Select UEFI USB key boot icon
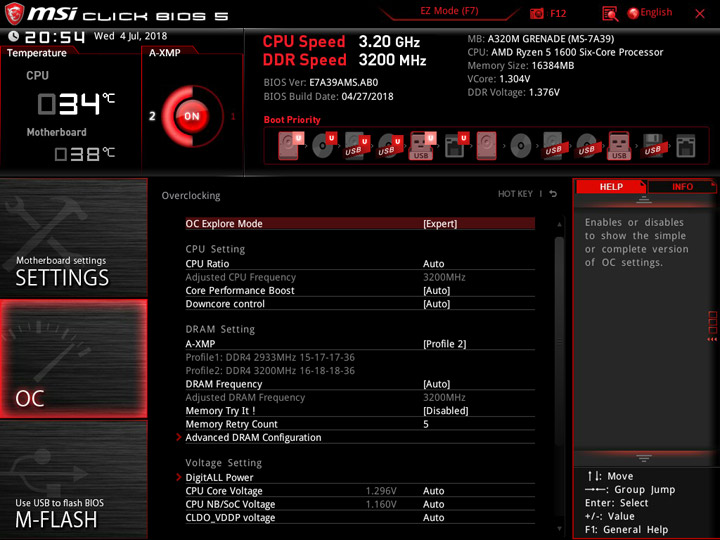This screenshot has width=720, height=540. click(422, 146)
